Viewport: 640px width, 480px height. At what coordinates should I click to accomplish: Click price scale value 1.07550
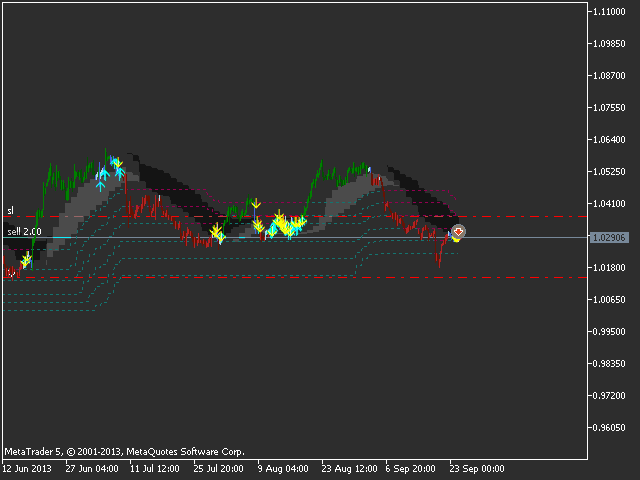click(x=609, y=108)
